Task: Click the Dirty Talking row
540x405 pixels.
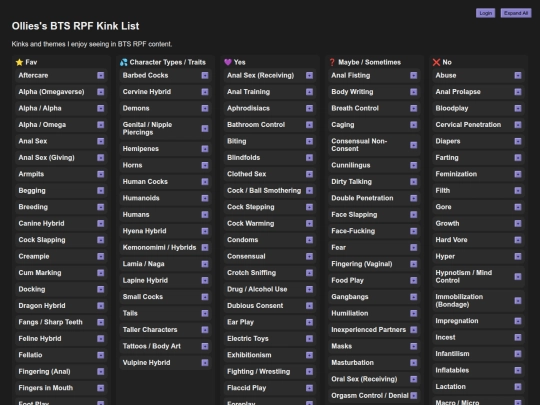Action: point(374,182)
